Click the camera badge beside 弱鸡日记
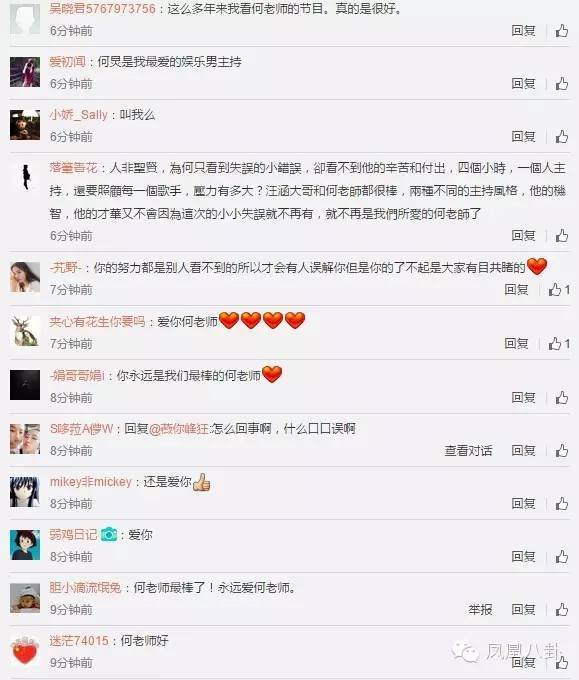The height and width of the screenshot is (680, 579). pyautogui.click(x=109, y=534)
